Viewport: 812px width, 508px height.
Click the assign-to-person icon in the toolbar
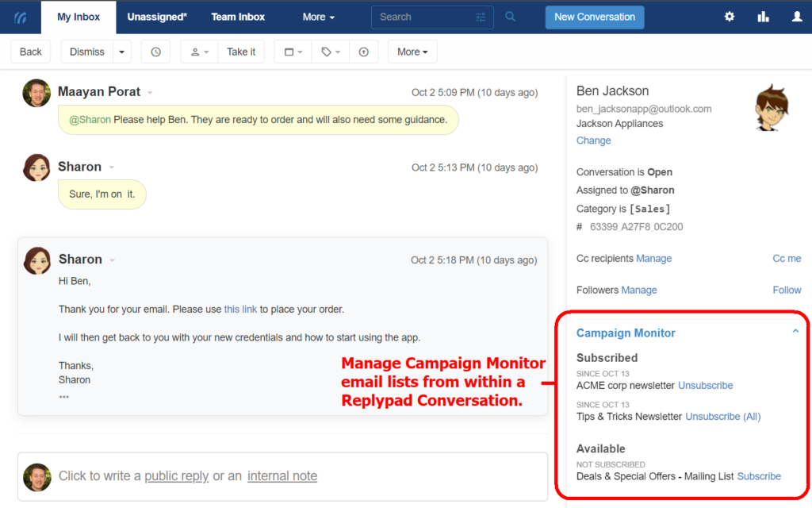193,51
